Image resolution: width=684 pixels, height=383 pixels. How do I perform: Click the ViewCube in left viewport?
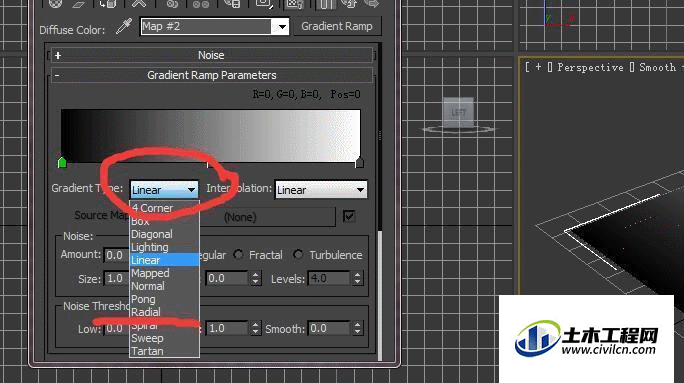tap(458, 113)
